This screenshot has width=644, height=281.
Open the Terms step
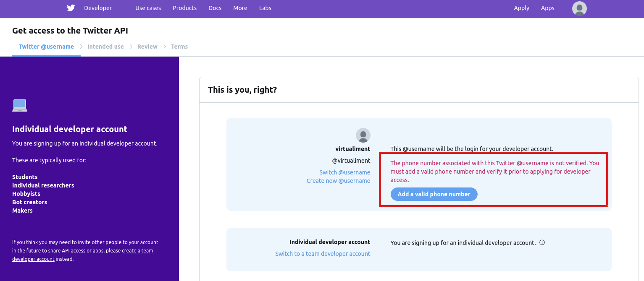[x=179, y=47]
